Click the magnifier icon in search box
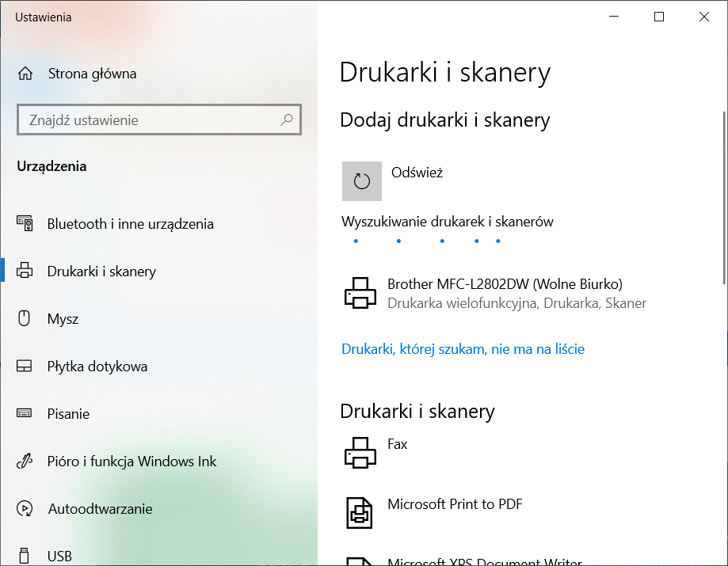 287,120
